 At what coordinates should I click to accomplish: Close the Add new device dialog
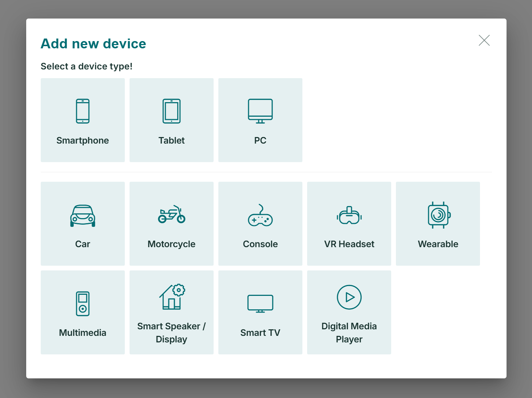(x=484, y=40)
